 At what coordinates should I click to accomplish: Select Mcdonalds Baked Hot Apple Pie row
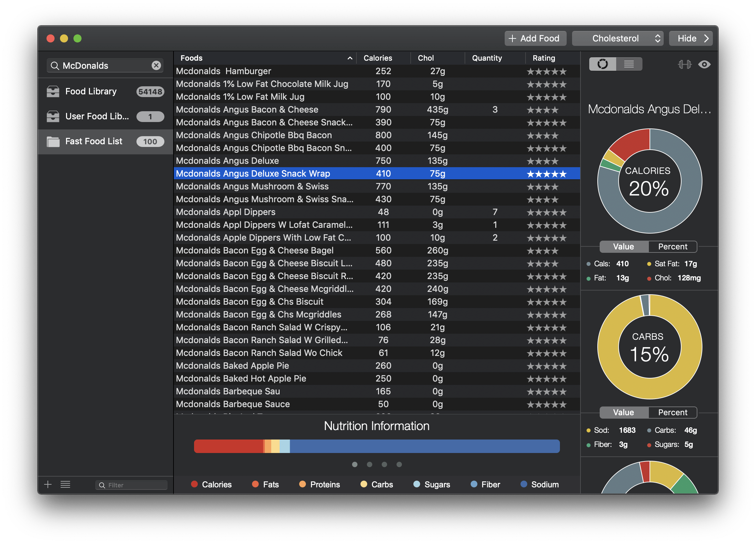[377, 379]
